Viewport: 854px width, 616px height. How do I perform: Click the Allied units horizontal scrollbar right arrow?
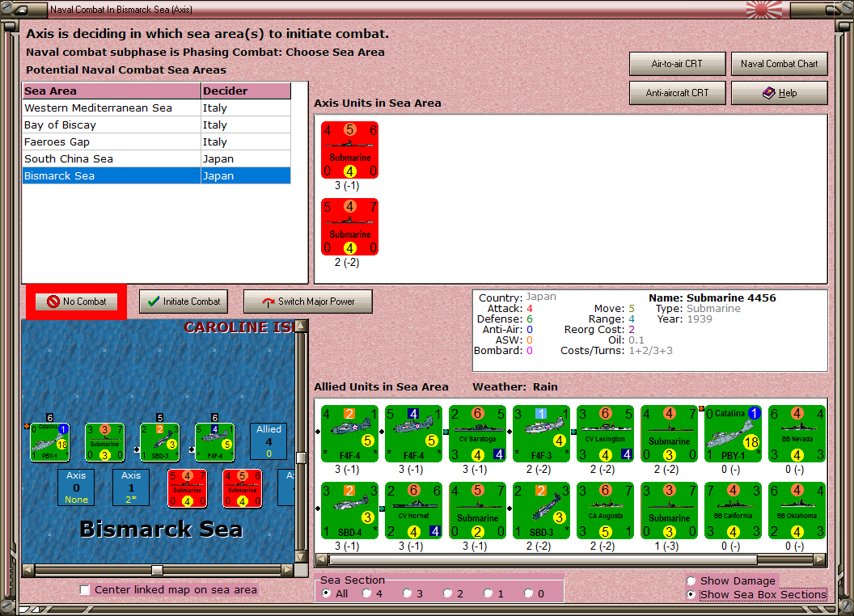[820, 559]
